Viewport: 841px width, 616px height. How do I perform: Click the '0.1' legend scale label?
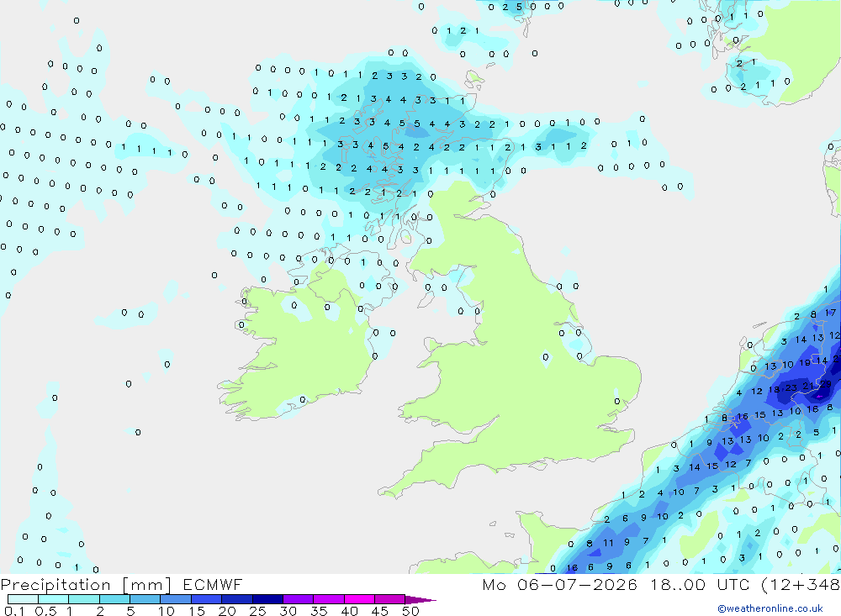(x=14, y=611)
